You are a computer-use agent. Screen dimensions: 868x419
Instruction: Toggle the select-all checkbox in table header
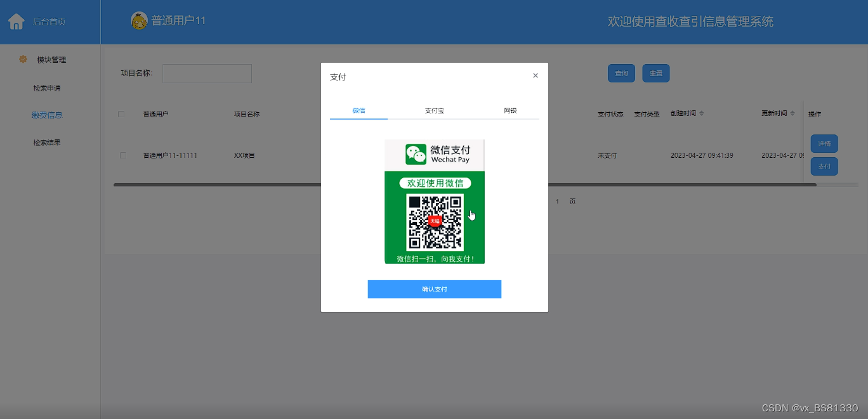coord(121,114)
